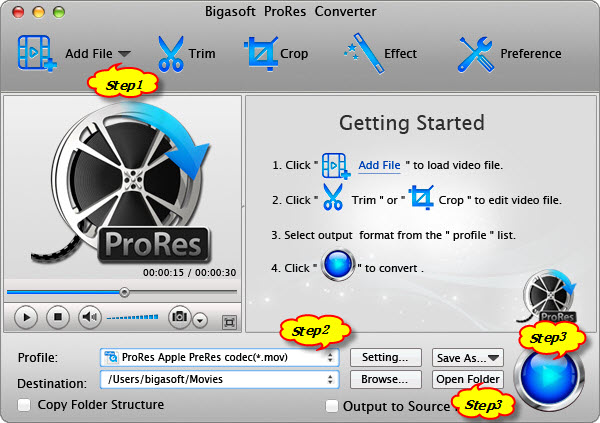Click the Add File filmstrip icon in toolbar
The height and width of the screenshot is (423, 600).
pos(37,53)
